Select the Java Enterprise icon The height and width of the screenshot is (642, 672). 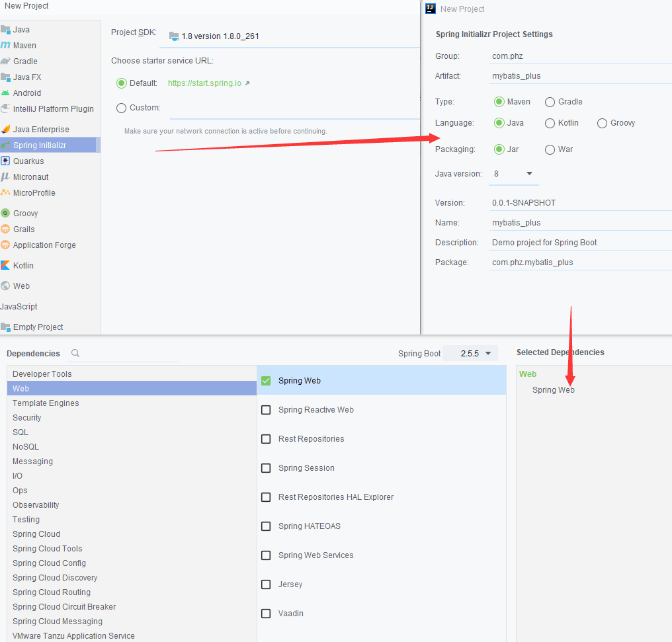point(5,130)
